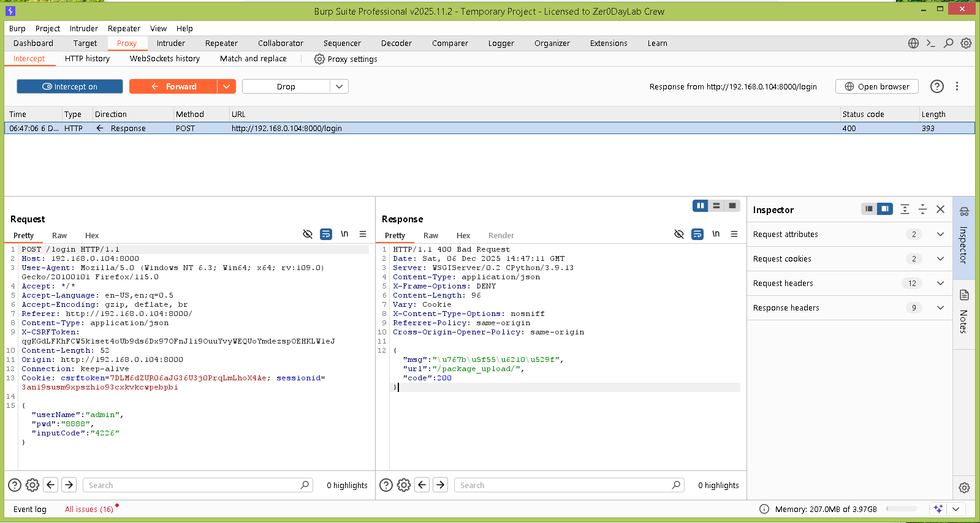
Task: Open Request search help icon
Action: coord(15,485)
